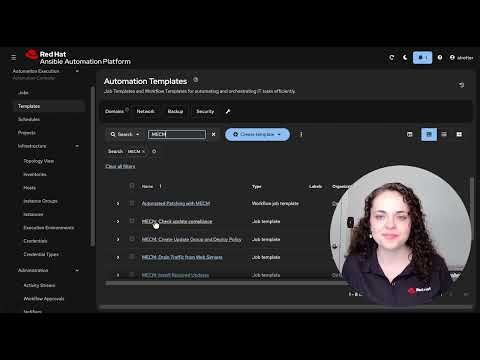The image size is (480, 360).
Task: Click the circular icon after the MECM chip
Action: (x=154, y=151)
